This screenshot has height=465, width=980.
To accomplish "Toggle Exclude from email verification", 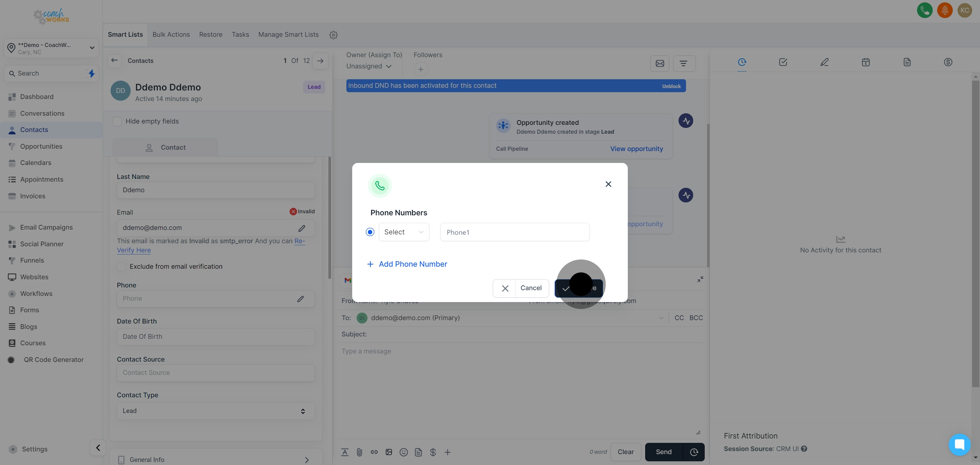I will tap(121, 267).
